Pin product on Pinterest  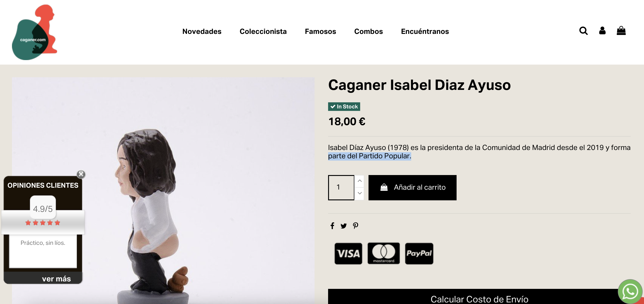355,226
